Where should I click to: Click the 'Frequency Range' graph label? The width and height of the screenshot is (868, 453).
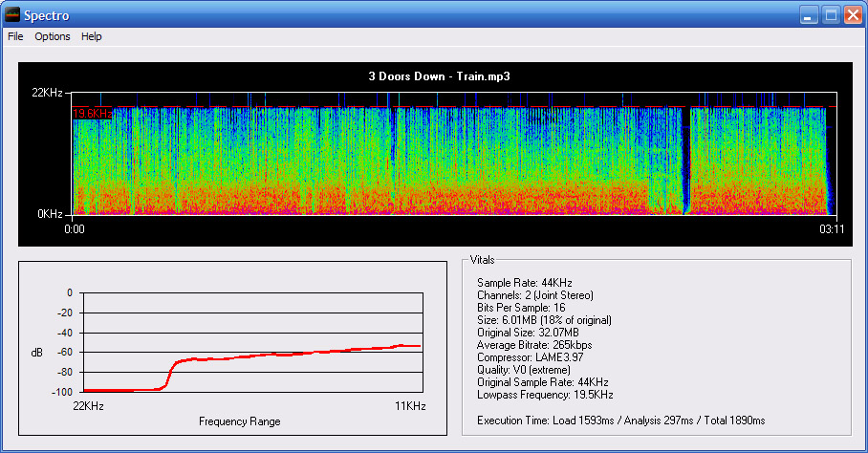(x=239, y=421)
